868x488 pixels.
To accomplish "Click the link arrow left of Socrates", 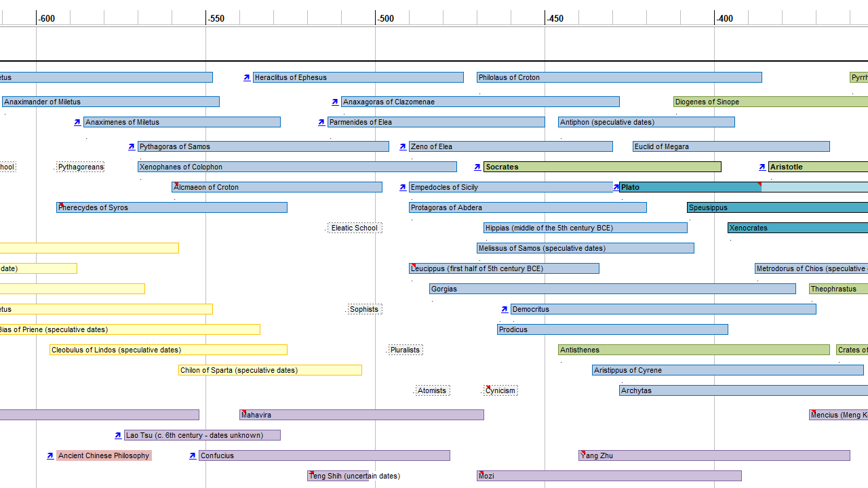I will (x=477, y=167).
